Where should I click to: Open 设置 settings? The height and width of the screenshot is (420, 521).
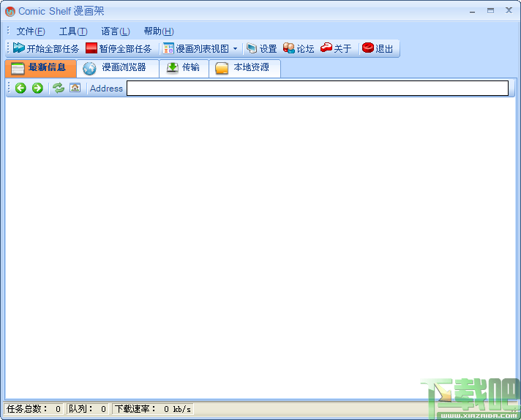tap(262, 48)
